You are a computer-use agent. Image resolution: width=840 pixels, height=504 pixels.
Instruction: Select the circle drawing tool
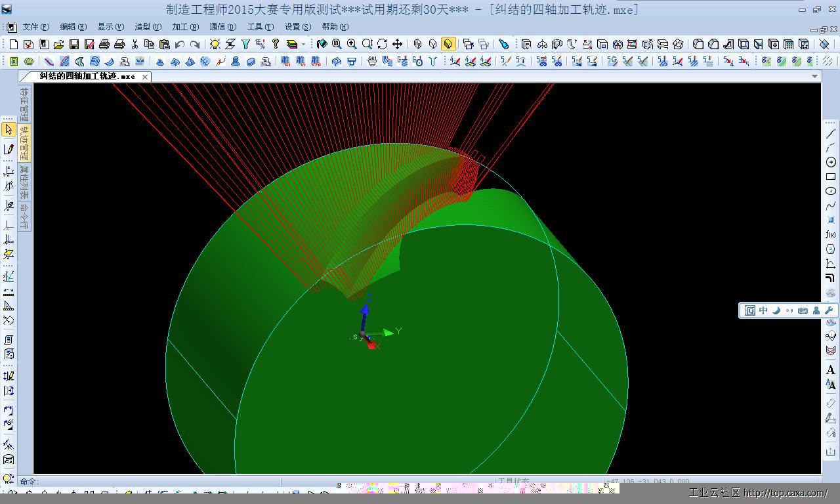(831, 162)
